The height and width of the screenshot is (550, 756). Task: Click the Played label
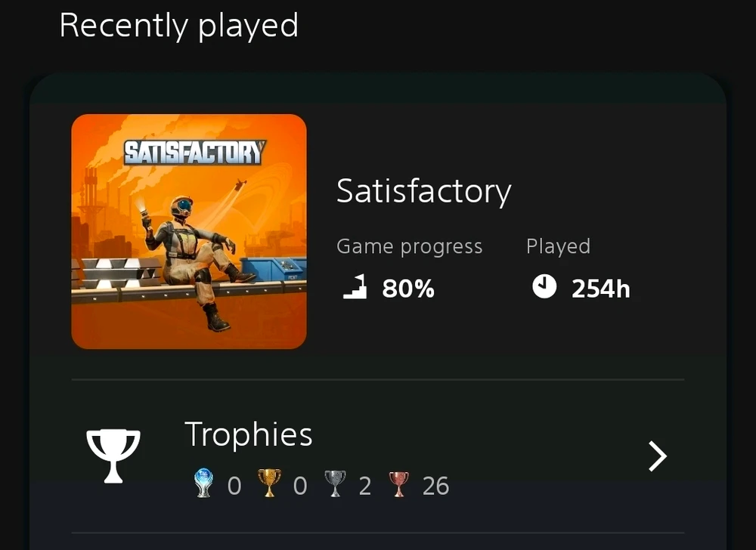point(559,246)
